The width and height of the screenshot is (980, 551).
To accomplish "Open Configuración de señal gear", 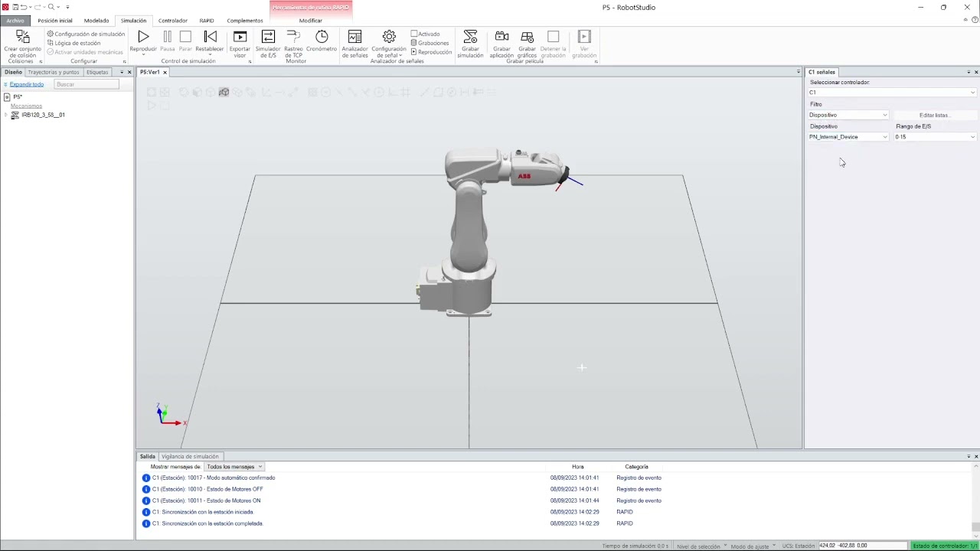I will tap(389, 37).
